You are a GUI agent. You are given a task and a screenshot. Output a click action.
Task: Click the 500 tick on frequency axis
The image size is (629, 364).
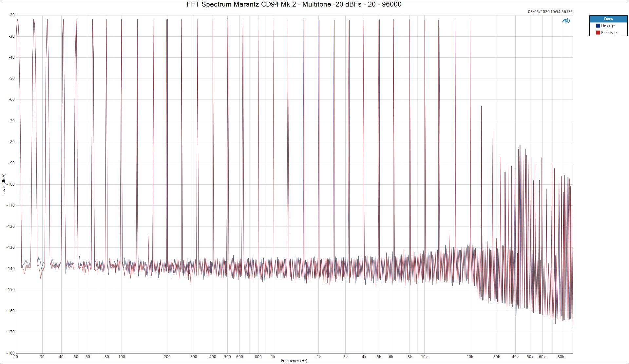coord(227,357)
